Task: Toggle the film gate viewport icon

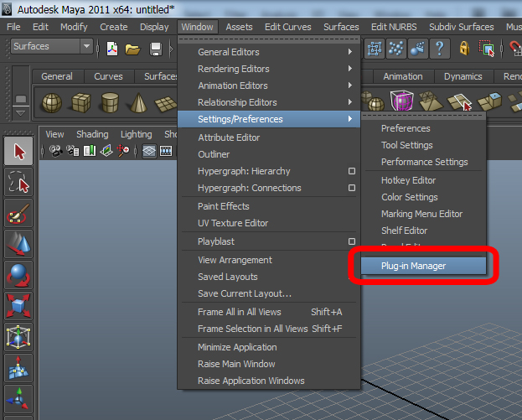Action: click(166, 151)
